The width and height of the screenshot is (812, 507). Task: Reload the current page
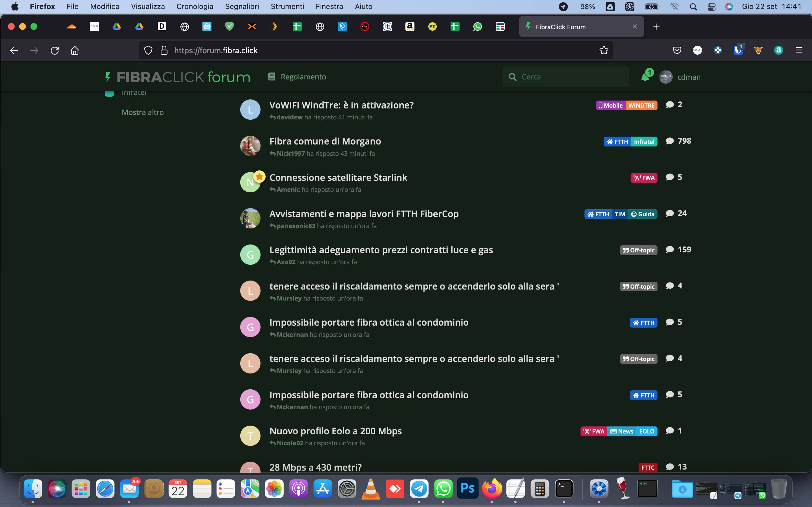(x=55, y=50)
